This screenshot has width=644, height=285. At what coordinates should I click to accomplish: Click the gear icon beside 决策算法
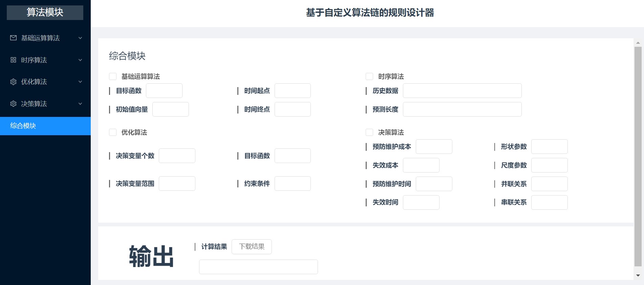click(13, 104)
